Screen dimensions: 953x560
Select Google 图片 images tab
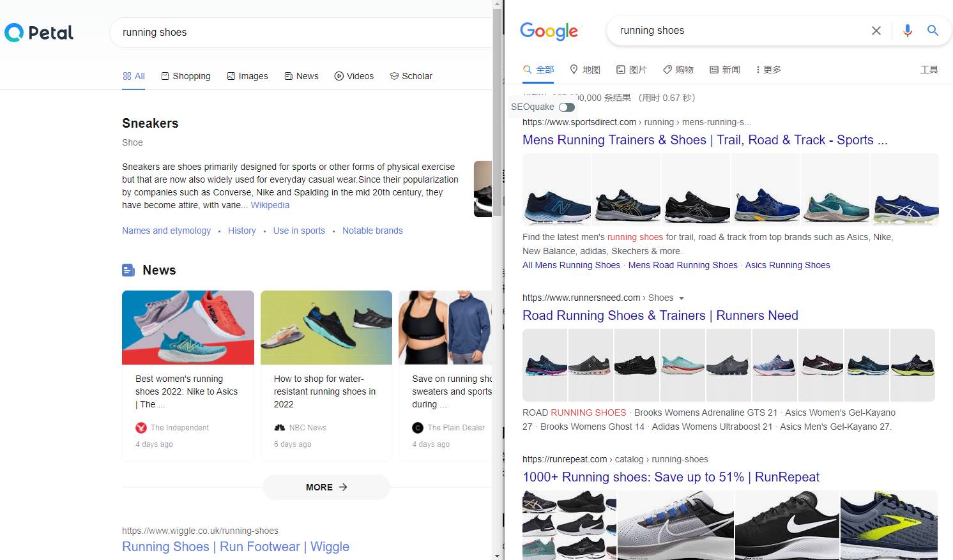click(632, 70)
